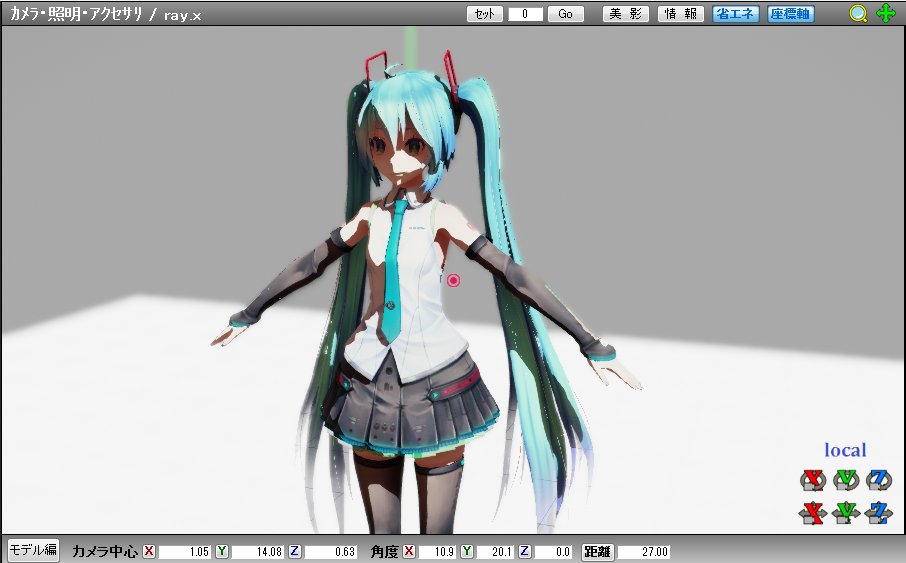
Task: Click the distance value 27.00 field
Action: pos(644,551)
